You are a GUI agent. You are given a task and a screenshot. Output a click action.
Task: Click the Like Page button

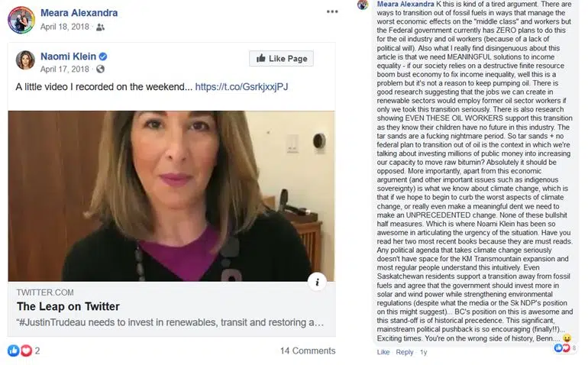click(281, 59)
